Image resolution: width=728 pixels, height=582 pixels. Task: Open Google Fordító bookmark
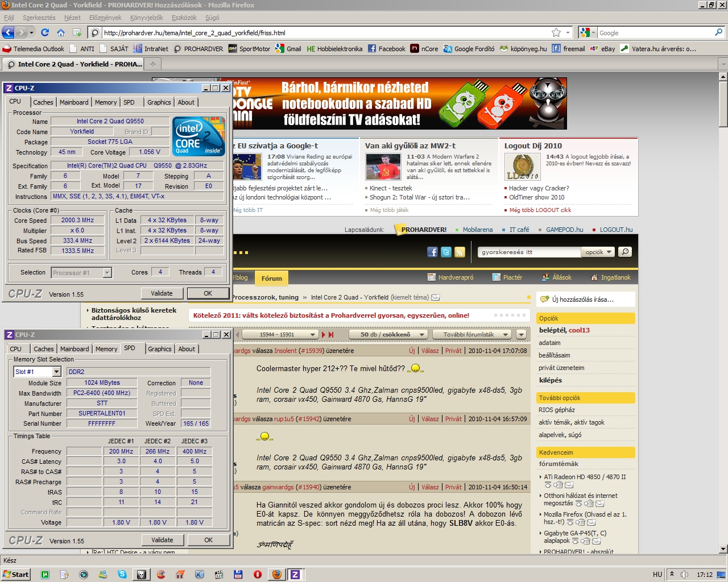click(469, 49)
